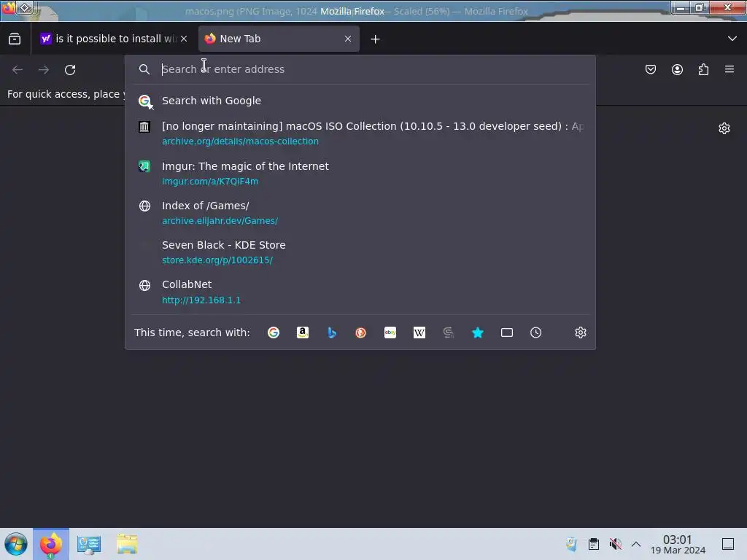
Task: Search this time with Amazon icon
Action: [303, 332]
